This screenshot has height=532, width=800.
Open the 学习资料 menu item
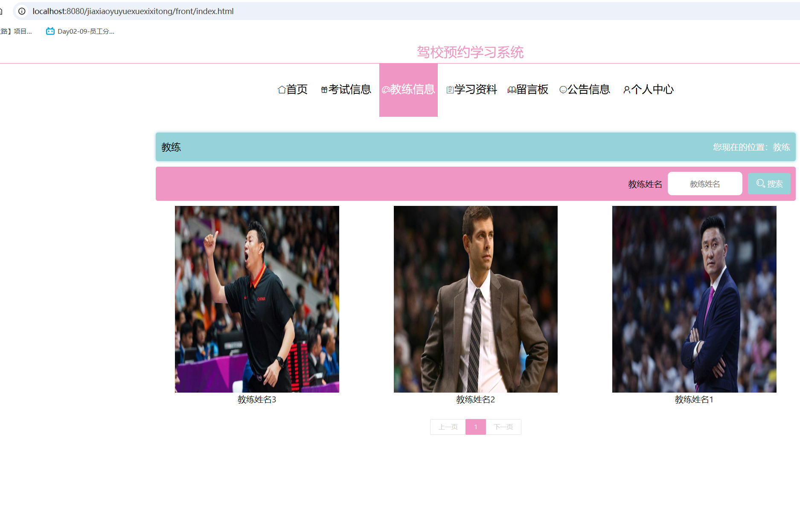[471, 90]
